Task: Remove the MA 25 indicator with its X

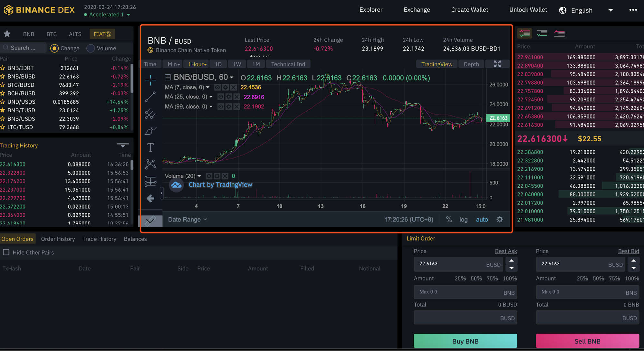Action: coord(236,97)
